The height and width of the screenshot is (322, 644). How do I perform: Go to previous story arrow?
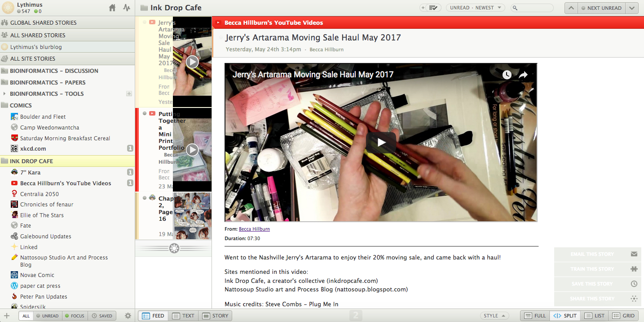pos(571,8)
